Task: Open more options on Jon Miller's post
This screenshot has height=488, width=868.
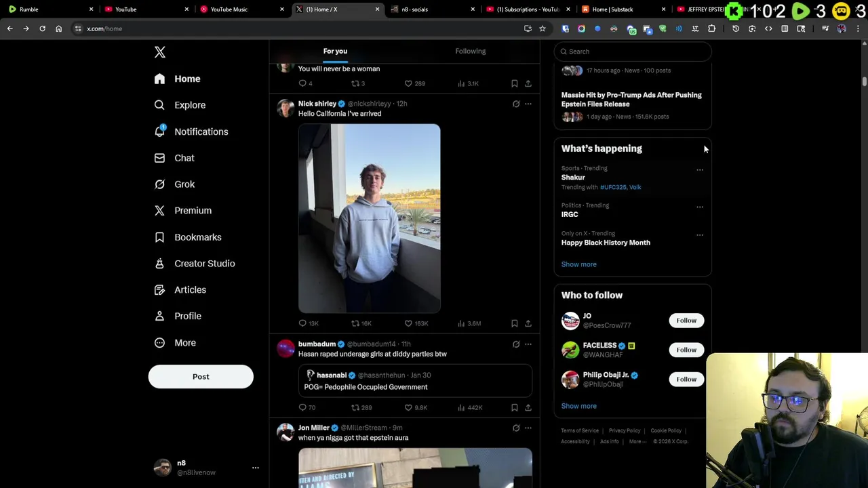Action: pos(528,428)
